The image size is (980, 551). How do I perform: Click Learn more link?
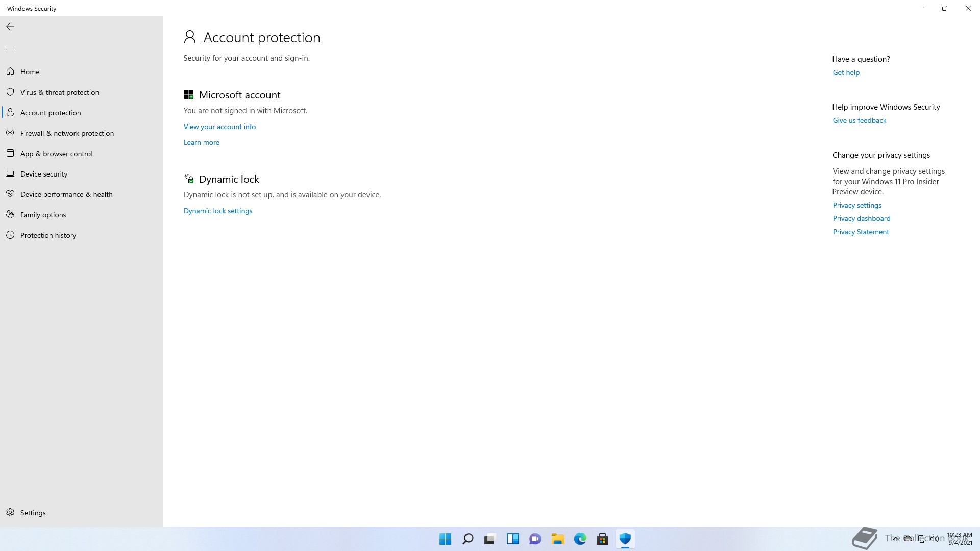(x=201, y=142)
